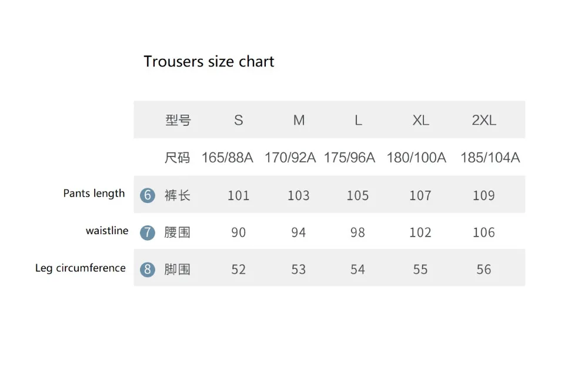The image size is (588, 376).
Task: Click the XL size column header
Action: pos(421,120)
